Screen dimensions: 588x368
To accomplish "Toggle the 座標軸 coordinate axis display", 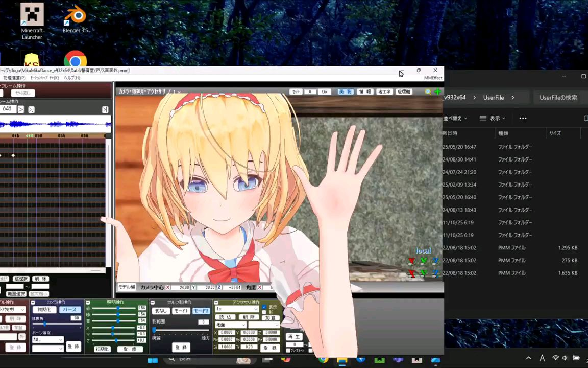I will pos(404,91).
